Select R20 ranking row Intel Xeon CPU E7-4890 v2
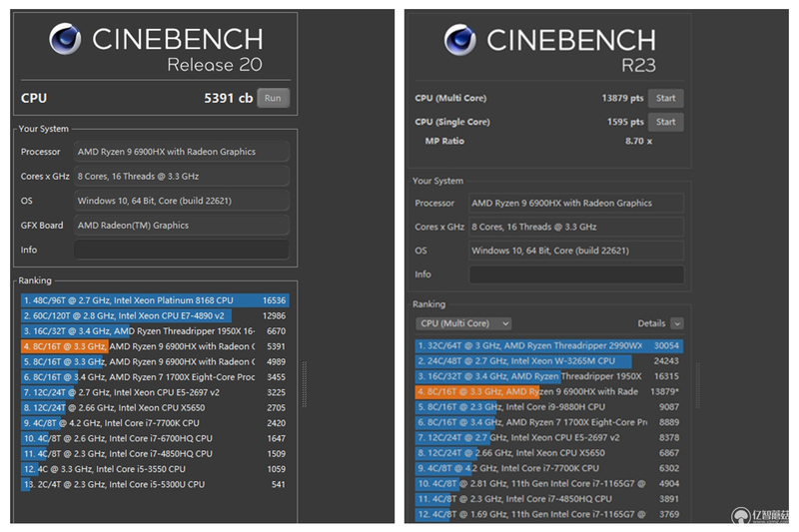 (155, 315)
